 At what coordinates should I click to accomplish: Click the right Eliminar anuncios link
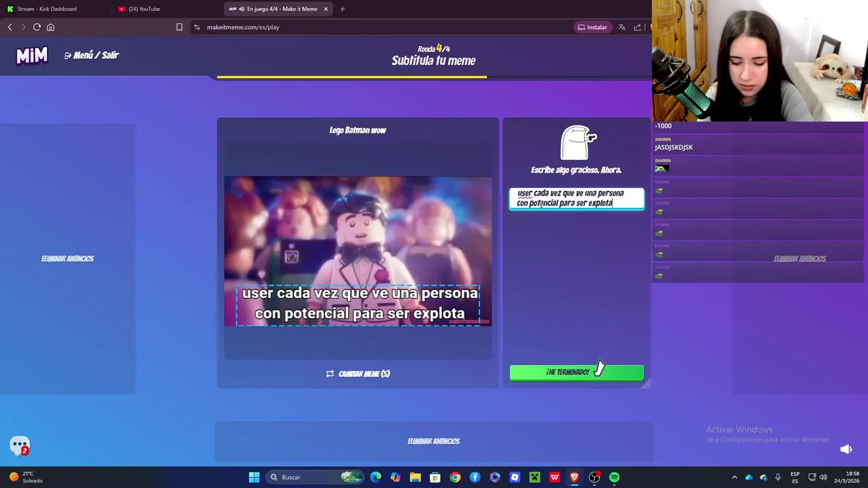click(800, 259)
